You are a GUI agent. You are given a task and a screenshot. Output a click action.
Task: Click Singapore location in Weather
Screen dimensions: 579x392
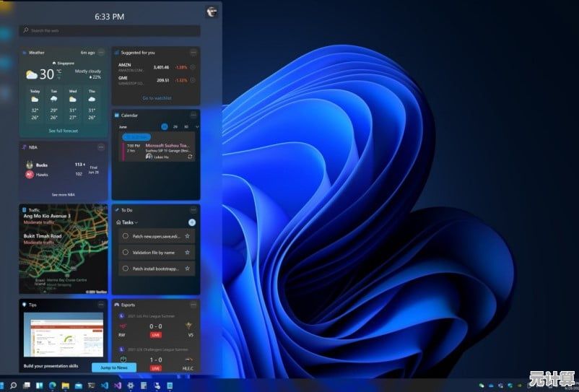point(63,63)
